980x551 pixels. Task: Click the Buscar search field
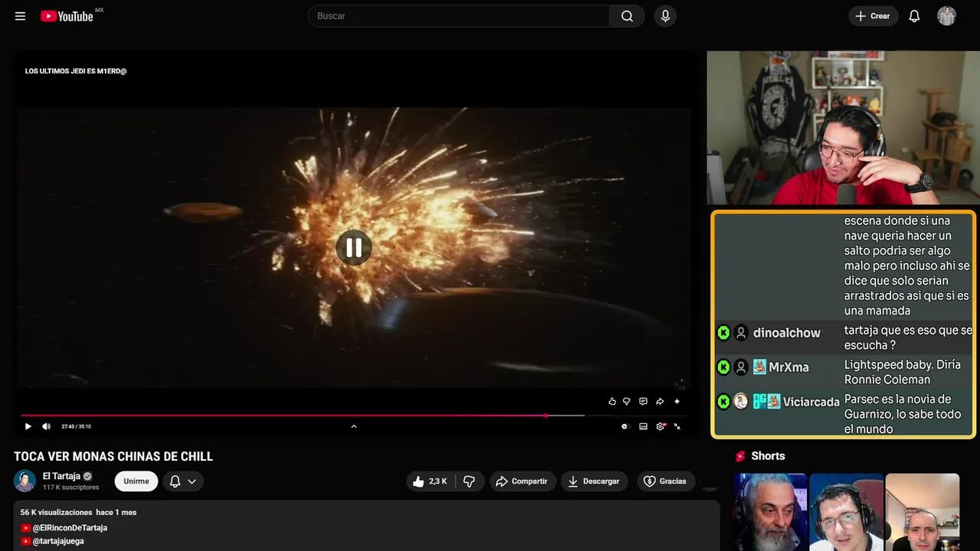point(459,16)
